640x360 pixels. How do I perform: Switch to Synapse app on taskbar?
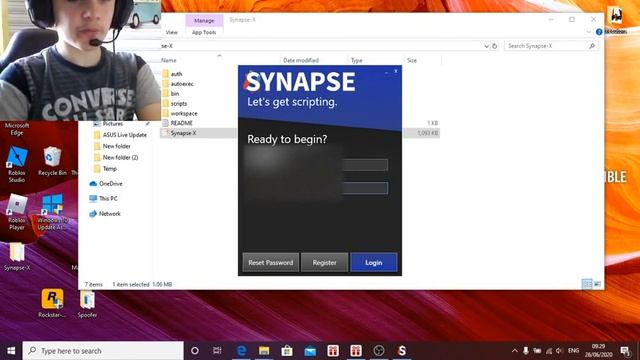(402, 351)
